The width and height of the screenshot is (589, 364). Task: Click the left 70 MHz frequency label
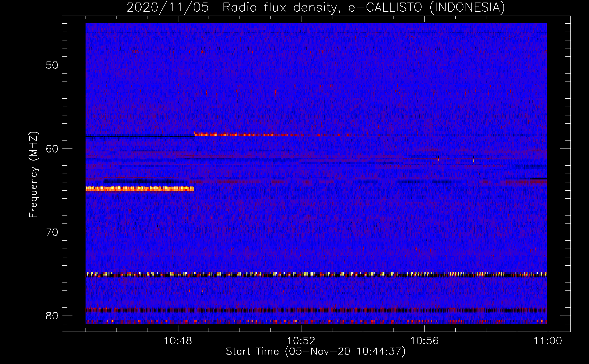(52, 232)
